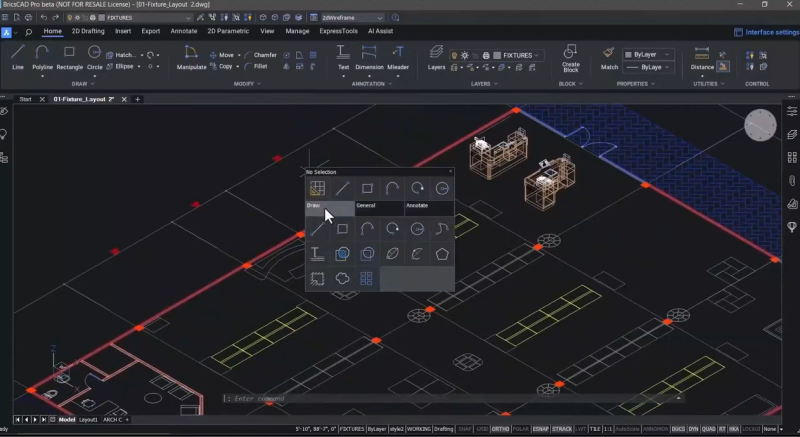Viewport: 800px width, 437px height.
Task: Switch to the Annotate ribbon tab
Action: (184, 31)
